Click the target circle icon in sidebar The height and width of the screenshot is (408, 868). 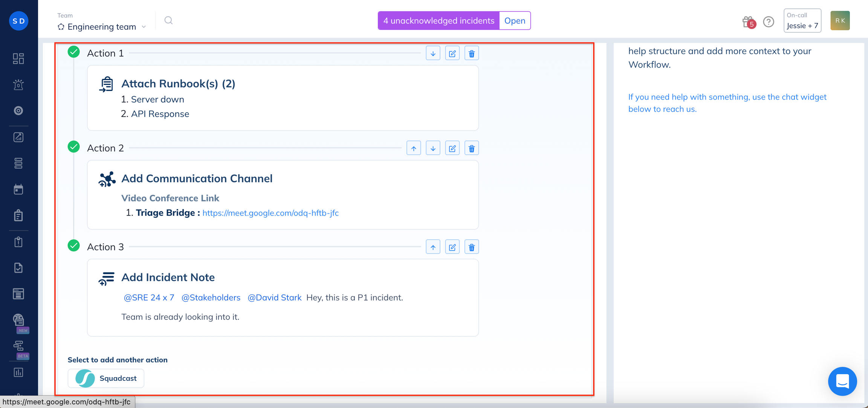(x=18, y=110)
